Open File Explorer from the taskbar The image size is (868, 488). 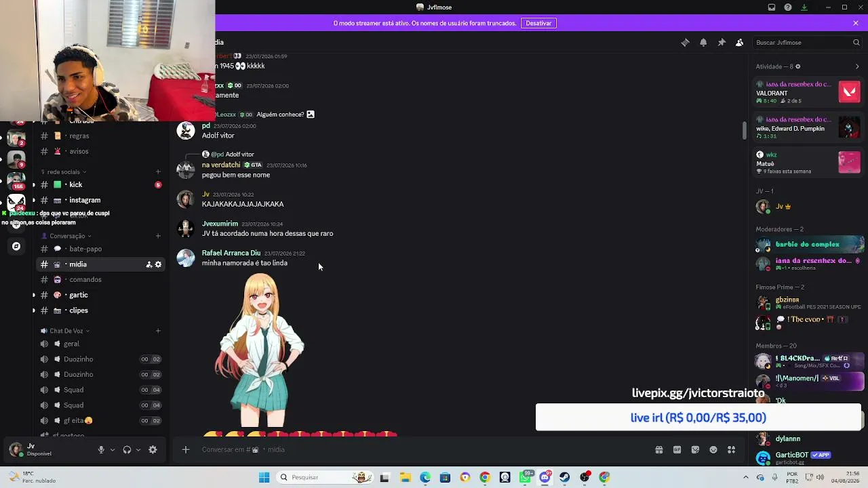(405, 477)
